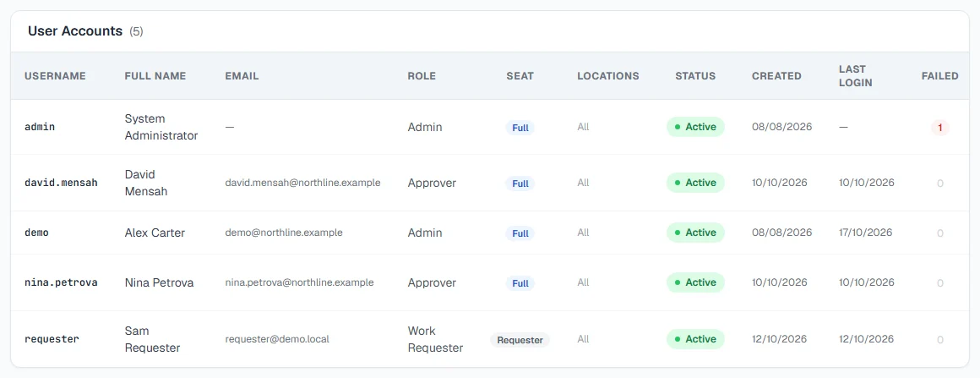Click the ROLE column header
The height and width of the screenshot is (378, 980).
click(x=422, y=76)
